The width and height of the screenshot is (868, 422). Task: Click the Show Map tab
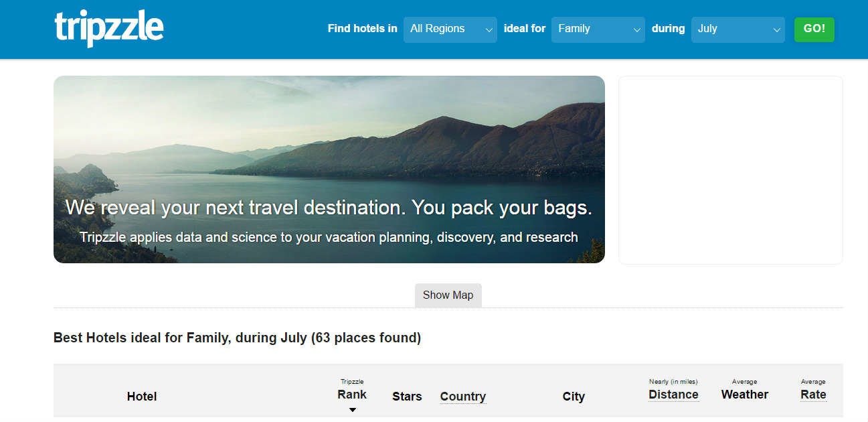pyautogui.click(x=448, y=295)
